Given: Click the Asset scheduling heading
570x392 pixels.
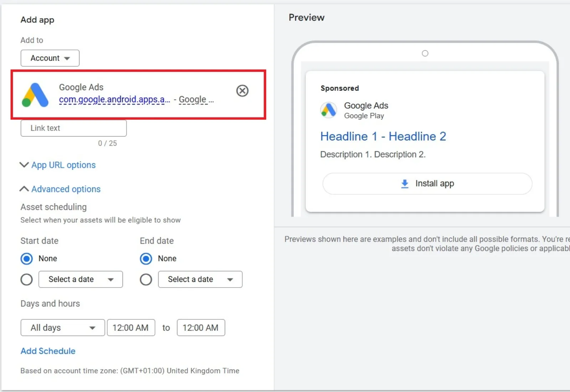Looking at the screenshot, I should tap(53, 207).
